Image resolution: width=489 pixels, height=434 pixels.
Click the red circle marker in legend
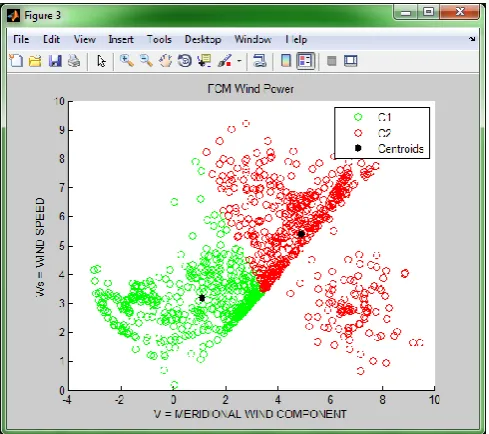(x=358, y=133)
